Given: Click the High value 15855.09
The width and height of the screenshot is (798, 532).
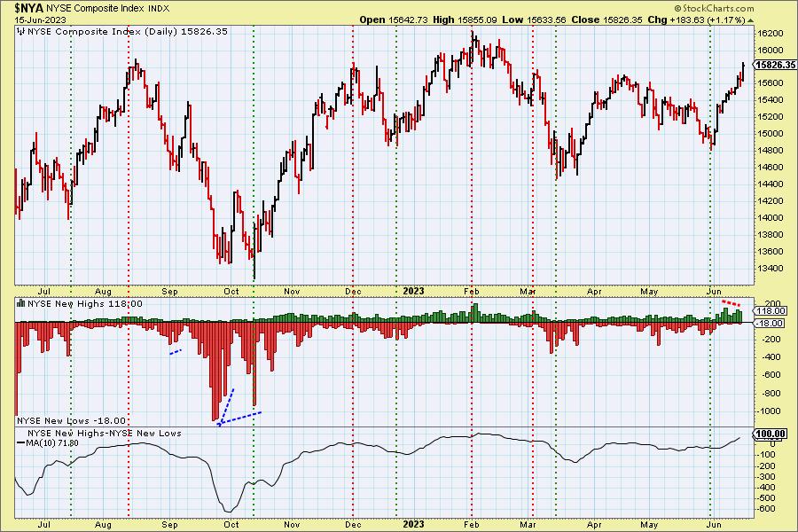Looking at the screenshot, I should (477, 20).
